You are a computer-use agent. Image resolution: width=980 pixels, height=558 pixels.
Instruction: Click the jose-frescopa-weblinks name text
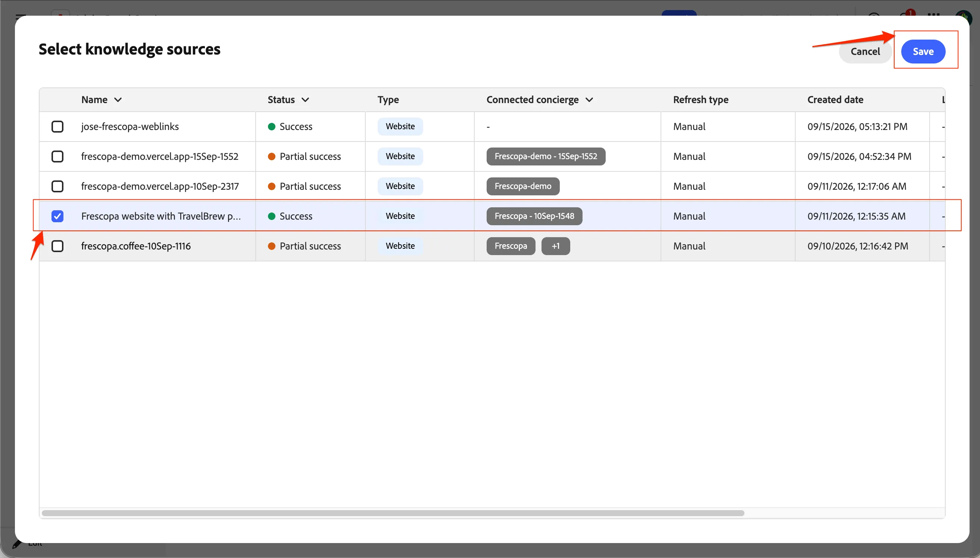click(130, 127)
